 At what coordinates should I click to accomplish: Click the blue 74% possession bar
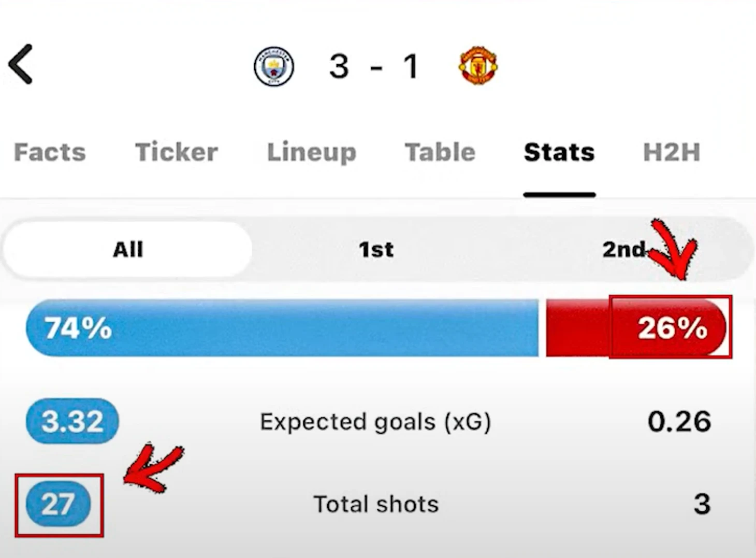pyautogui.click(x=282, y=327)
